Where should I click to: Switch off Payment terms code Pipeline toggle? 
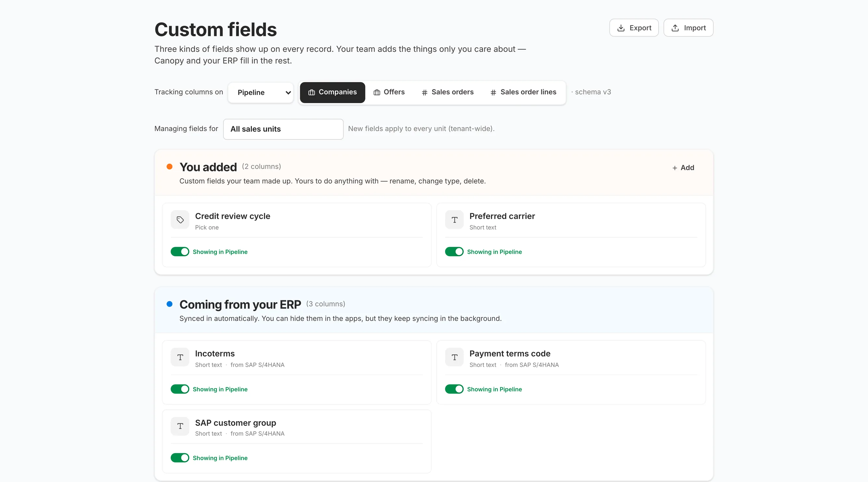point(454,389)
